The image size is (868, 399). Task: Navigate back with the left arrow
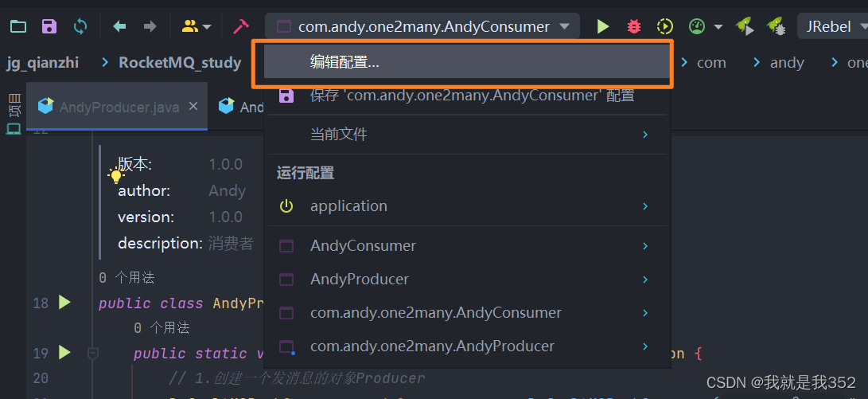(x=119, y=26)
